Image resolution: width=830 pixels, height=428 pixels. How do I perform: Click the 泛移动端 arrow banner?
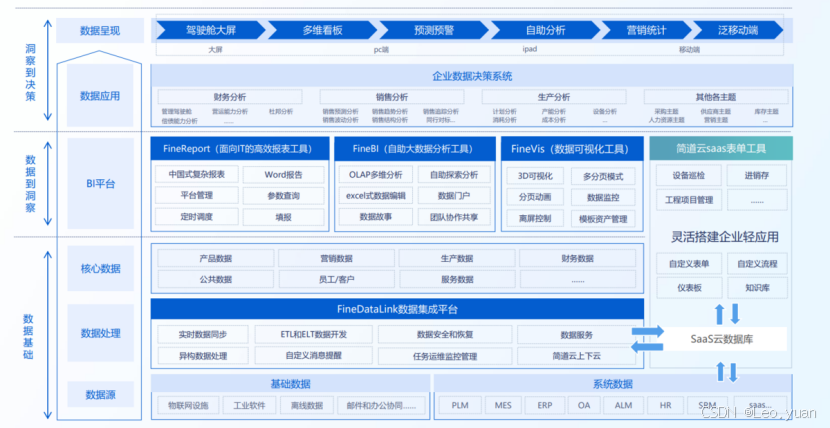click(x=737, y=30)
